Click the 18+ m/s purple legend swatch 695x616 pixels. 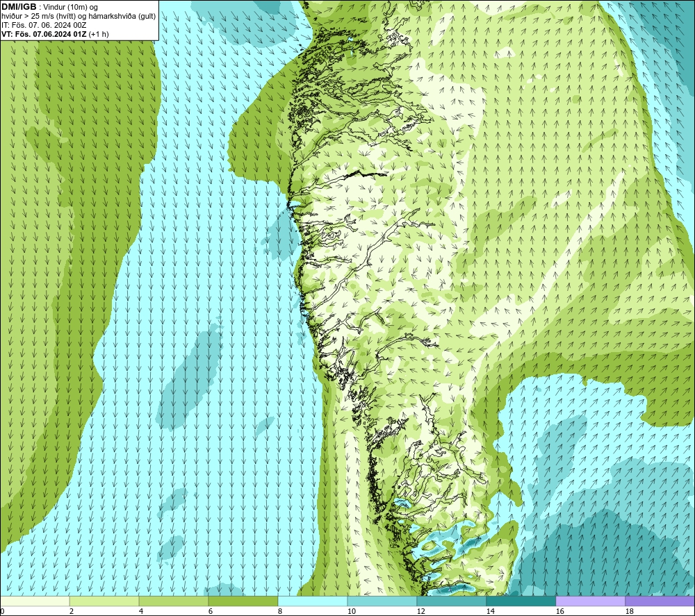tap(660, 601)
